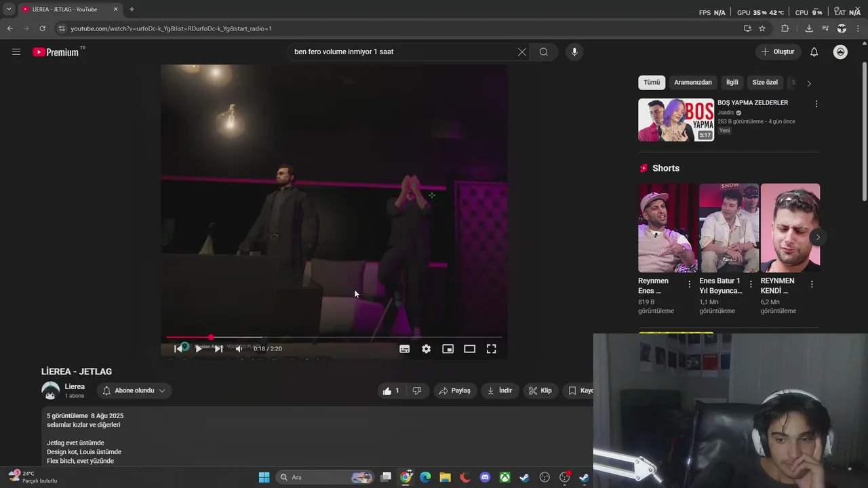The height and width of the screenshot is (488, 868).
Task: Open options for Enes Batur short
Action: (751, 284)
